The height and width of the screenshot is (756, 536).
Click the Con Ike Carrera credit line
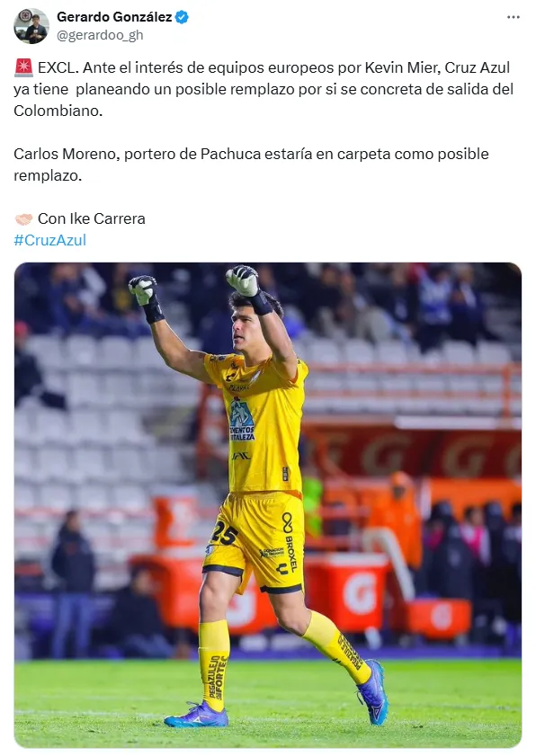(91, 219)
